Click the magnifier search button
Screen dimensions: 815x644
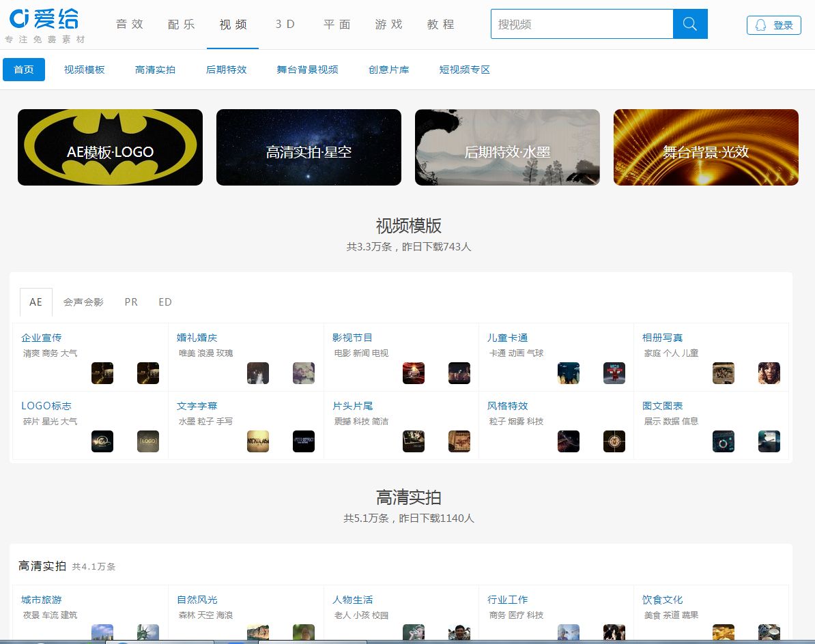point(689,24)
